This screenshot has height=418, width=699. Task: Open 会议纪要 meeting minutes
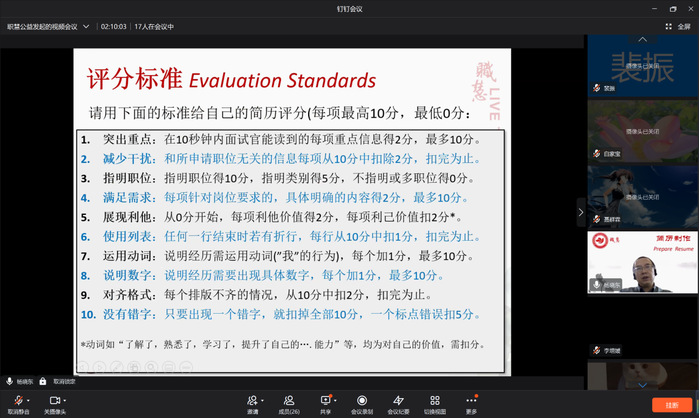click(398, 400)
